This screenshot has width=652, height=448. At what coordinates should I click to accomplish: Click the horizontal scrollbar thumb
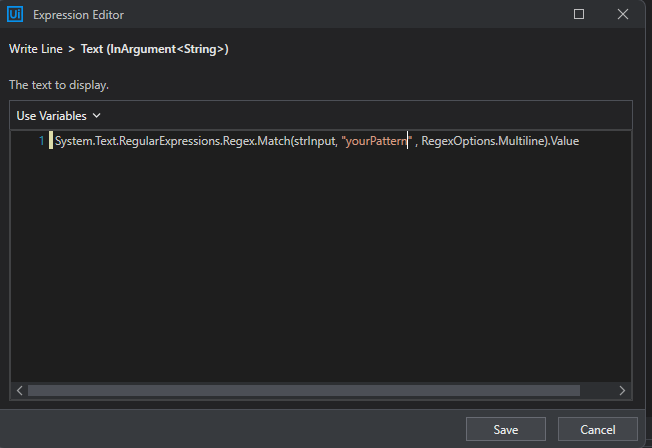304,391
